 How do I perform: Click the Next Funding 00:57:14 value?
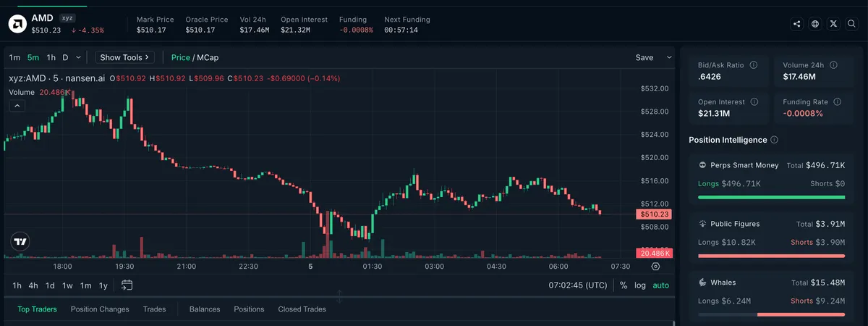pyautogui.click(x=401, y=30)
